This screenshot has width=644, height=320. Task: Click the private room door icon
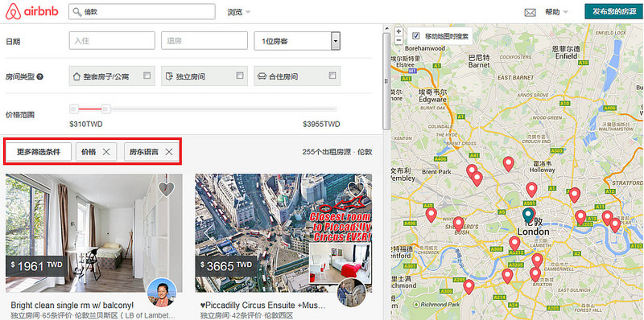coord(169,76)
